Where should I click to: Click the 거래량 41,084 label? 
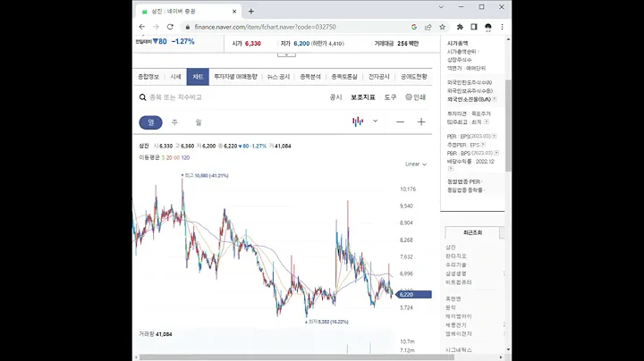[156, 334]
